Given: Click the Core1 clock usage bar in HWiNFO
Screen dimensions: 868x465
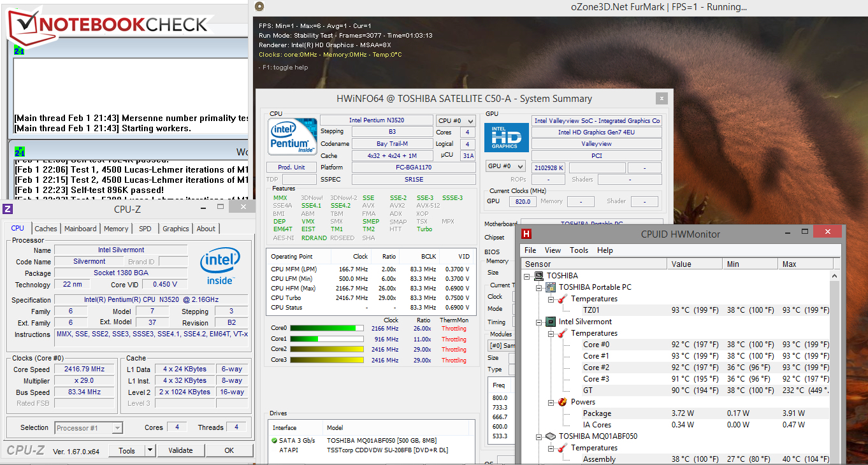Looking at the screenshot, I should [x=327, y=339].
